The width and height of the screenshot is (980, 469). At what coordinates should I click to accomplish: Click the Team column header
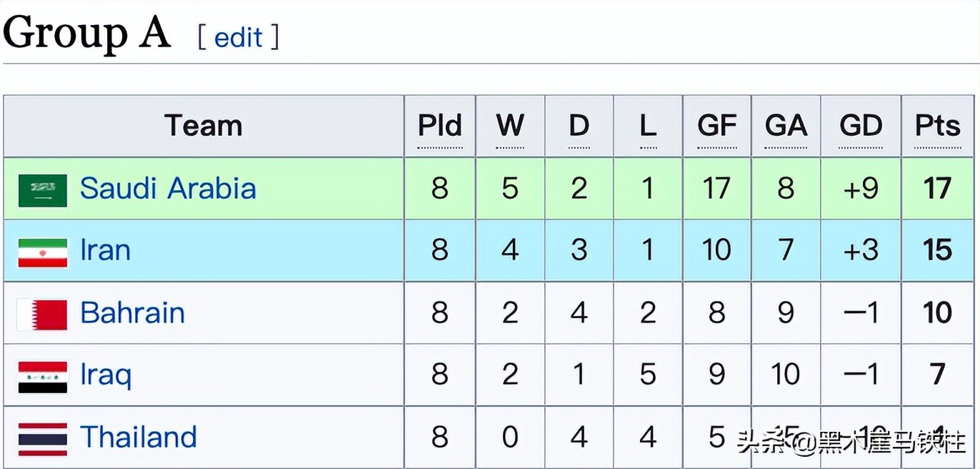pos(204,127)
